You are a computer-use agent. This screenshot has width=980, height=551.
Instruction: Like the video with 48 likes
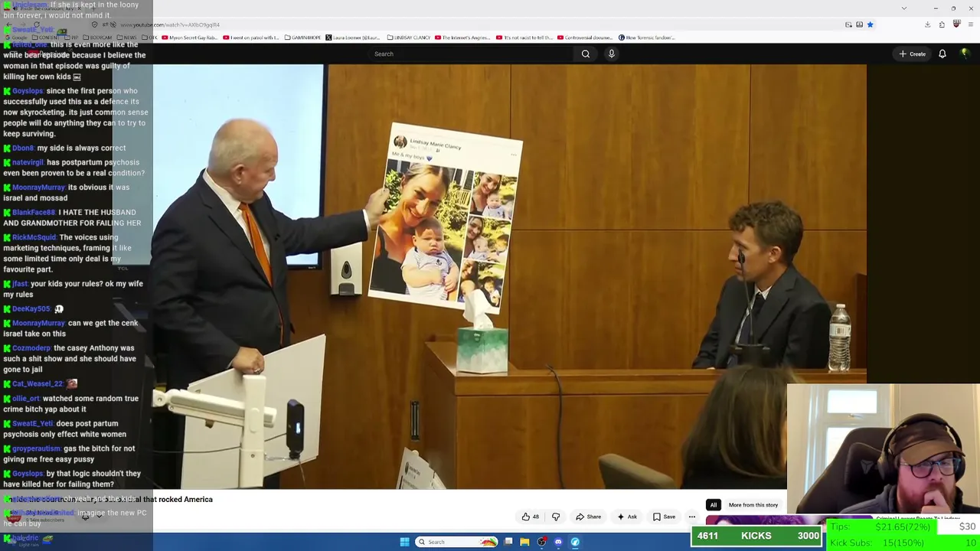(531, 517)
